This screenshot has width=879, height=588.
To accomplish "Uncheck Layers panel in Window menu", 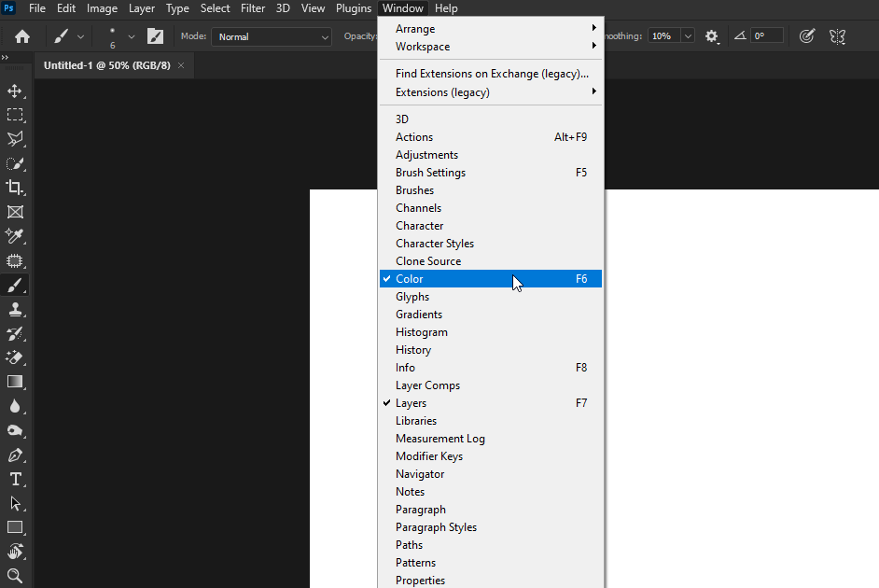I will click(x=491, y=403).
